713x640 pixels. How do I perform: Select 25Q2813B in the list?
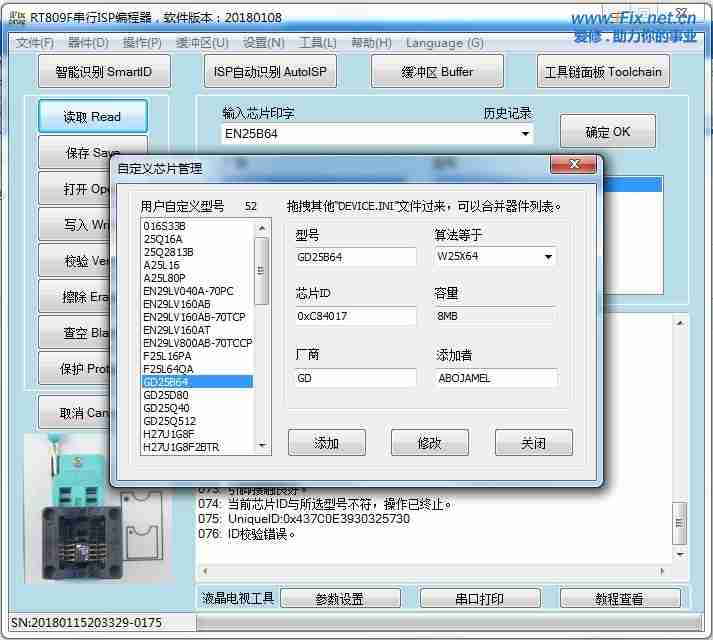pos(198,252)
